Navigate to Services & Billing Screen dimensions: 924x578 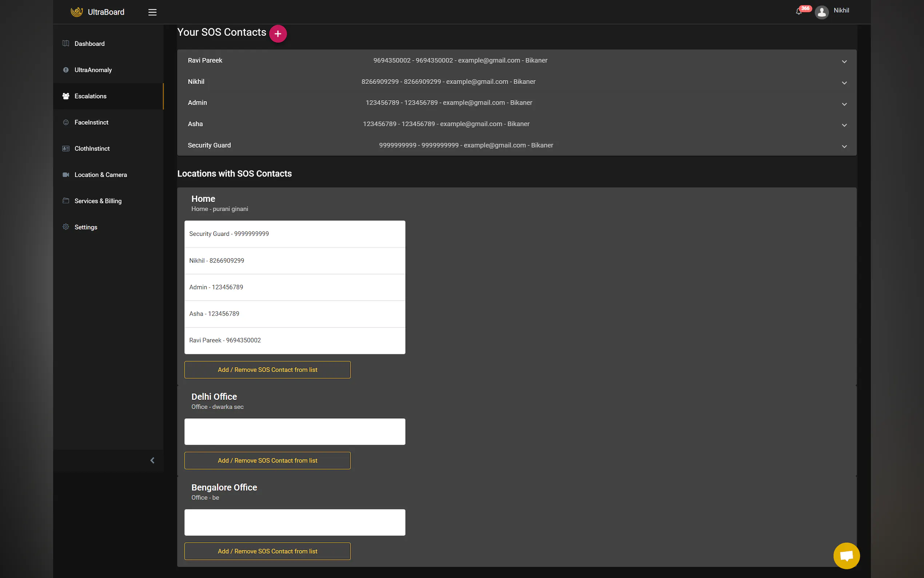(98, 201)
